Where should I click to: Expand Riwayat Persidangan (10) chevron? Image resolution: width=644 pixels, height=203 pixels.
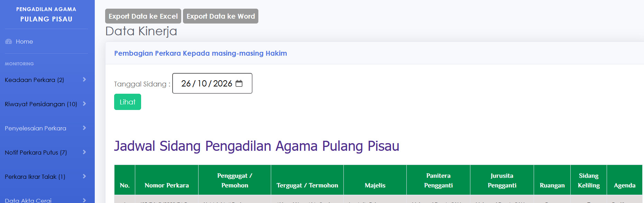click(84, 104)
